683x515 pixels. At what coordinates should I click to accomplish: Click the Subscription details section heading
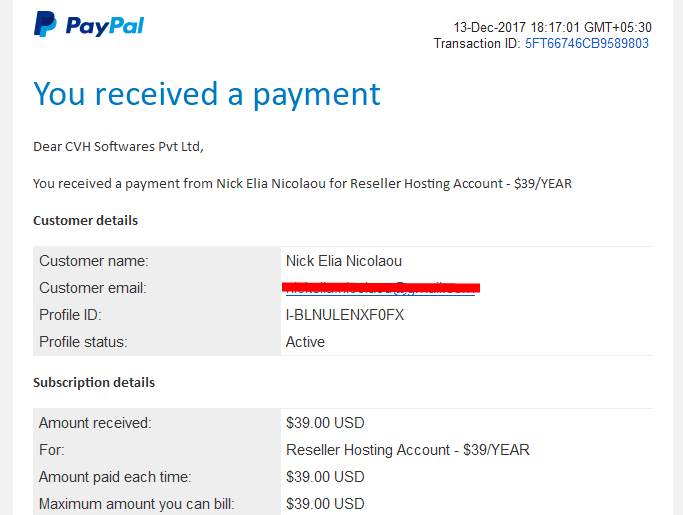(x=94, y=383)
